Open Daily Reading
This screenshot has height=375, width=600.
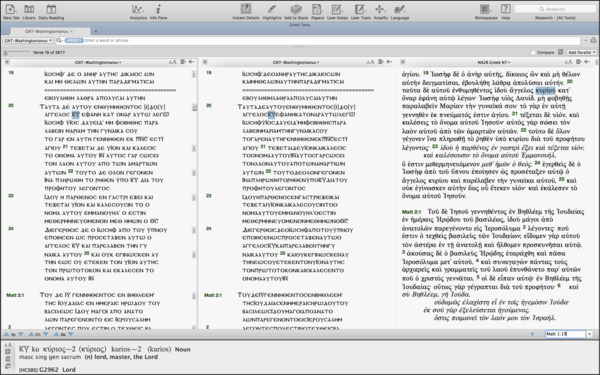pos(51,11)
